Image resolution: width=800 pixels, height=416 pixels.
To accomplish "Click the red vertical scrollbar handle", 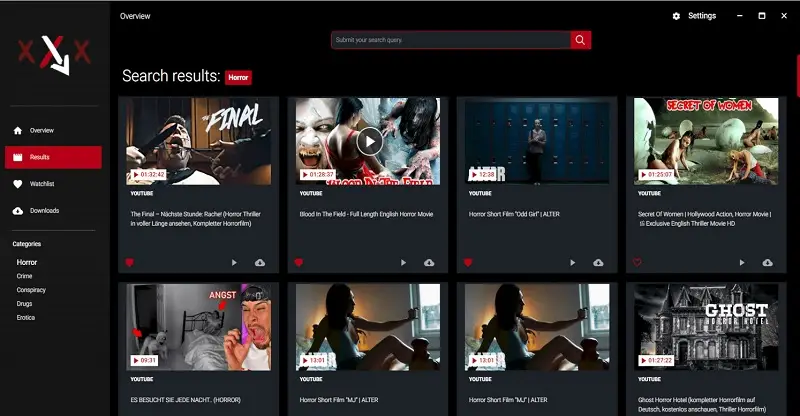I will [x=797, y=76].
